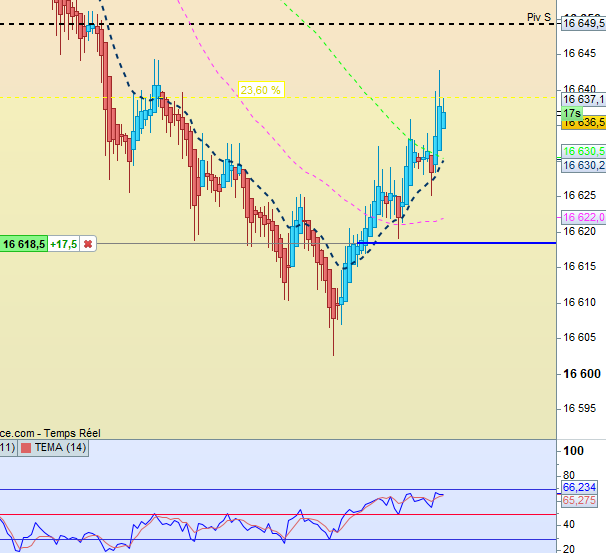Select the 16 618,5 position price label

click(24, 244)
